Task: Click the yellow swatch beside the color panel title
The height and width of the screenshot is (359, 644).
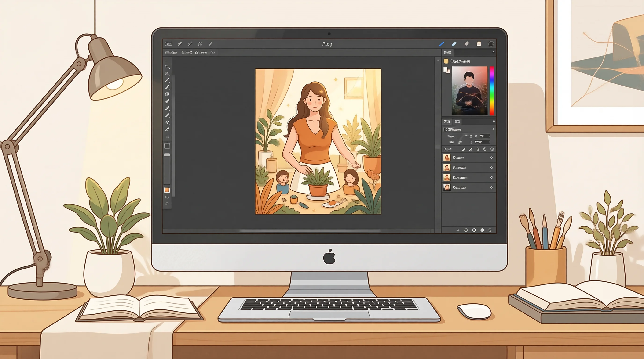Action: (x=446, y=61)
